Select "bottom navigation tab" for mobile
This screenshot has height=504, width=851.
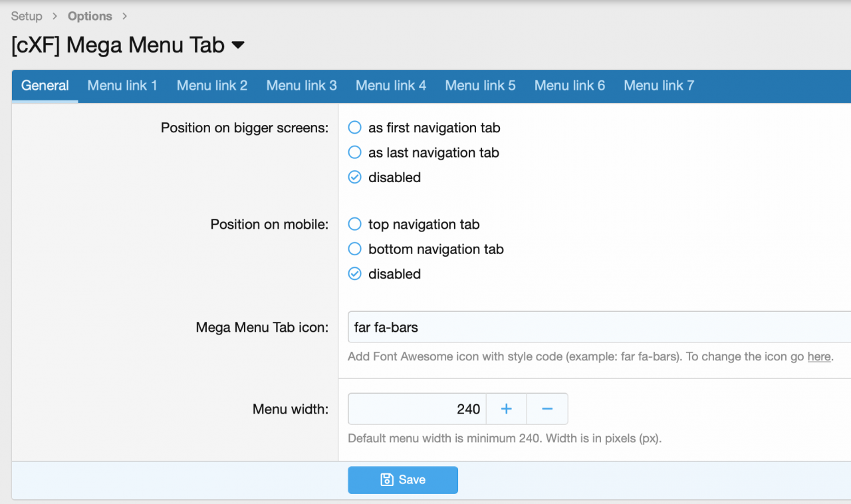click(x=355, y=249)
